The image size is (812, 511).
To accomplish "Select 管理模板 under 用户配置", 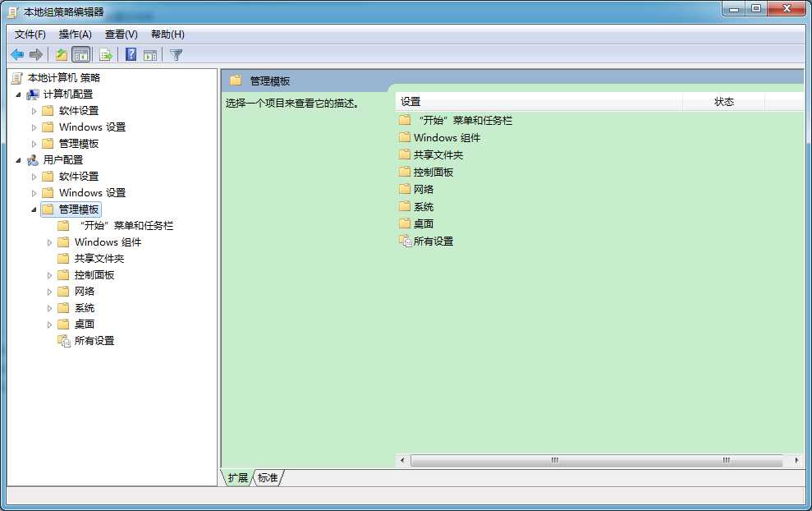I will coord(79,209).
